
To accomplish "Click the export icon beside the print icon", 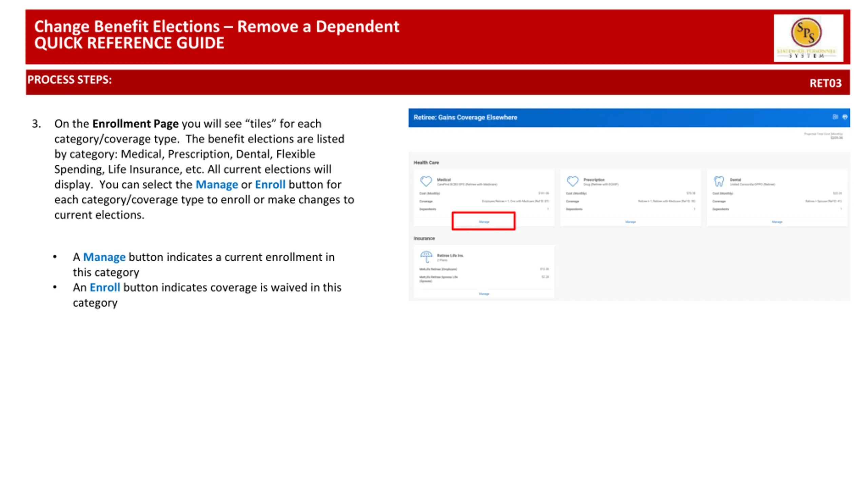I will (835, 117).
